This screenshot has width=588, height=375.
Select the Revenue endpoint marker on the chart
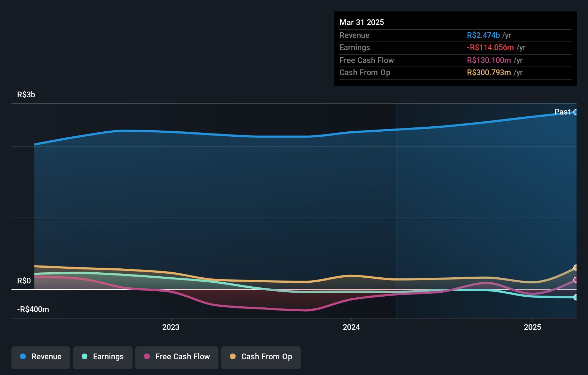tap(575, 112)
